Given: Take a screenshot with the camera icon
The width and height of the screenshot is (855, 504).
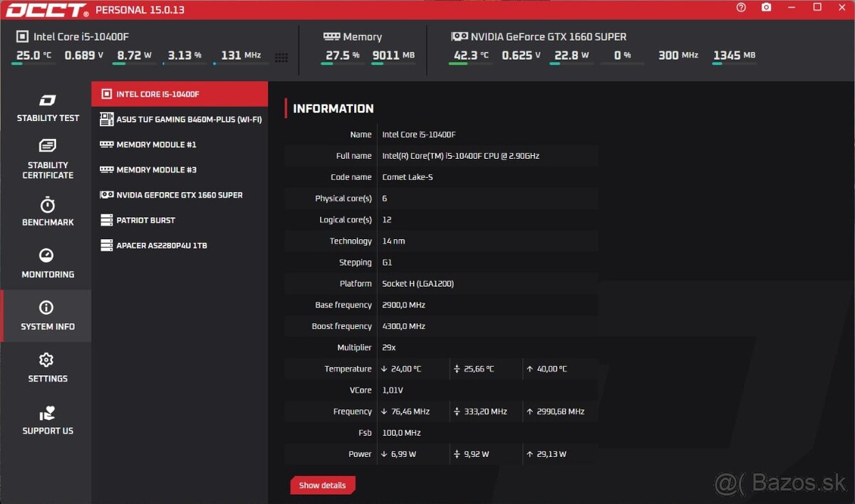Looking at the screenshot, I should pyautogui.click(x=766, y=8).
